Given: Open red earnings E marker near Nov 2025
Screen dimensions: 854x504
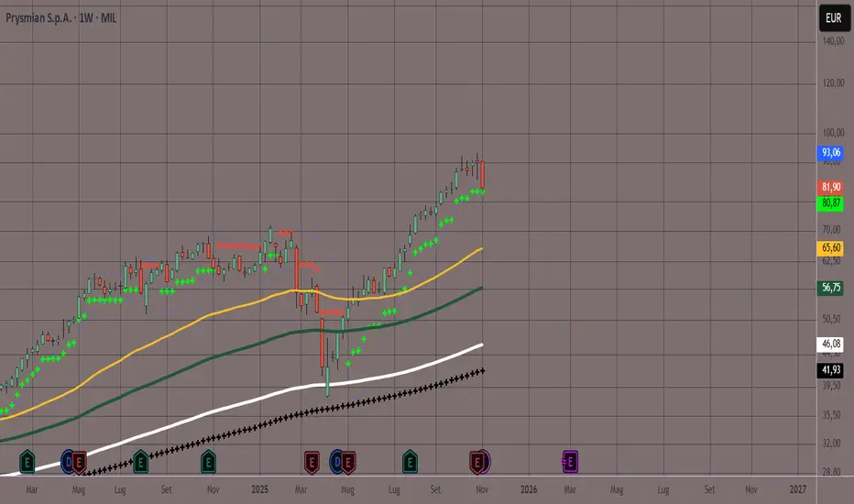Looking at the screenshot, I should click(477, 462).
